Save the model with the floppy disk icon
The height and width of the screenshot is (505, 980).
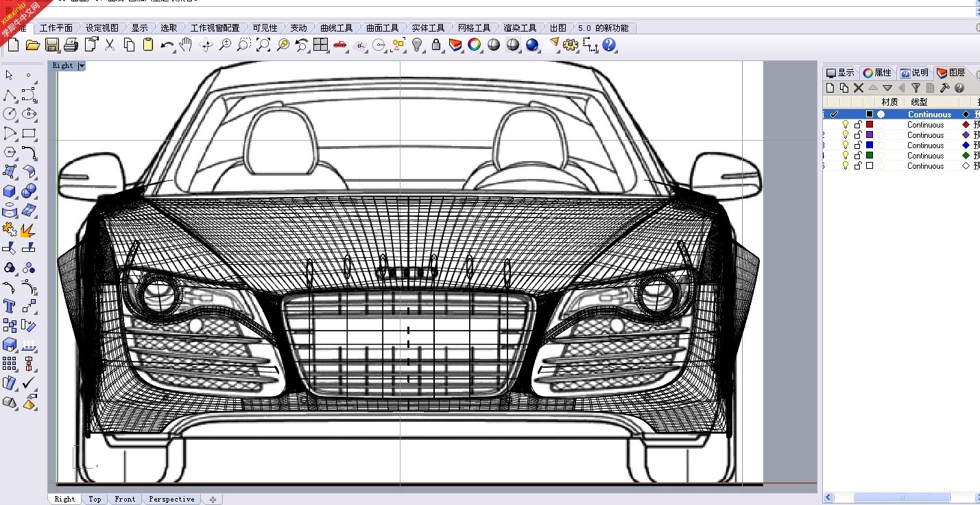coord(51,45)
